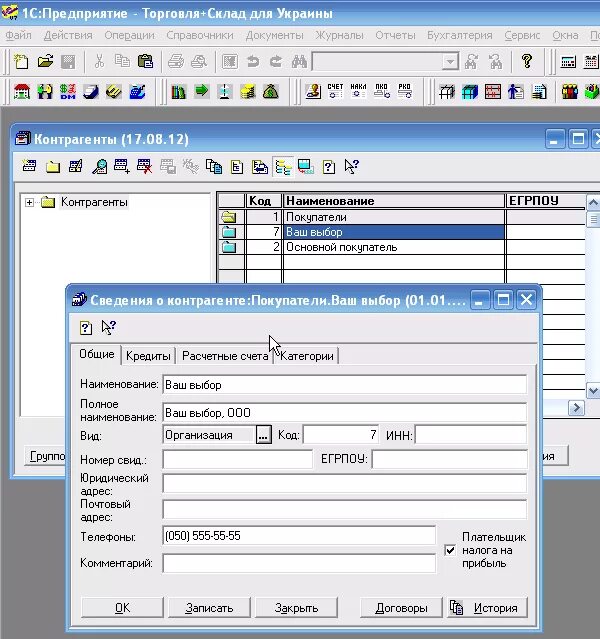Click the Open file folder icon
This screenshot has height=639, width=600.
tap(45, 62)
